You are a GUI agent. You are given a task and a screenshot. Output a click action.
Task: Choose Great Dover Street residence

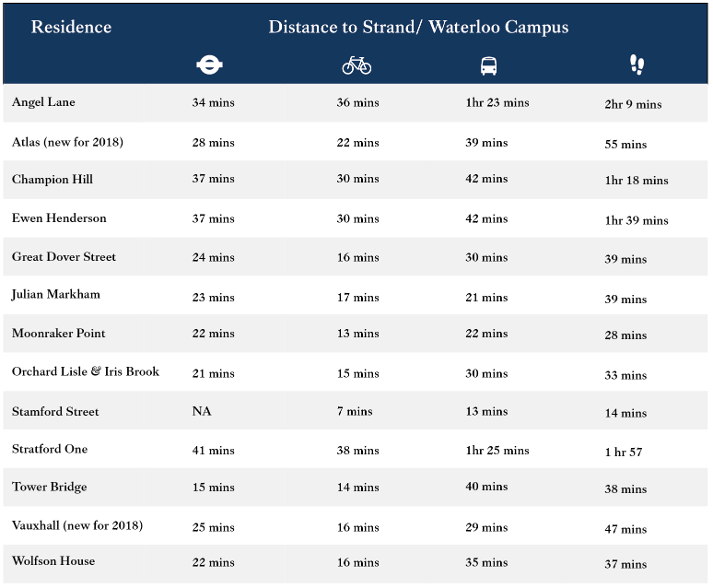64,256
